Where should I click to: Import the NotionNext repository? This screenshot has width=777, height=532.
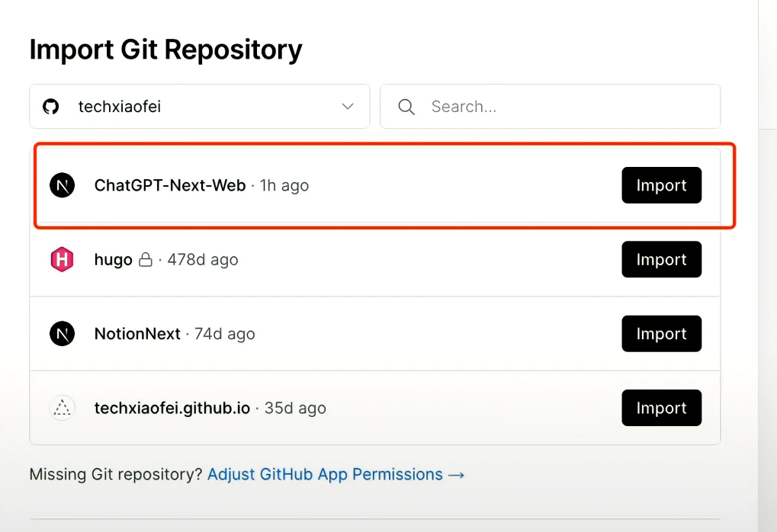[662, 333]
